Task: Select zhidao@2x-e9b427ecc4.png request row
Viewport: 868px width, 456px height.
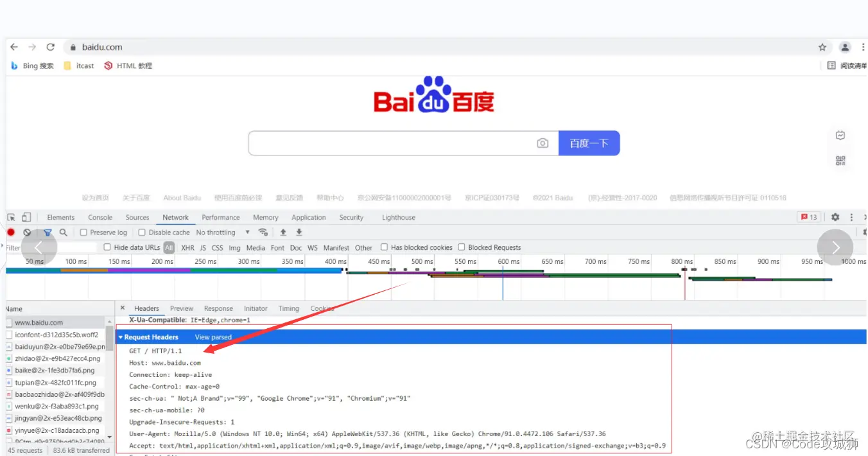Action: [x=55, y=358]
